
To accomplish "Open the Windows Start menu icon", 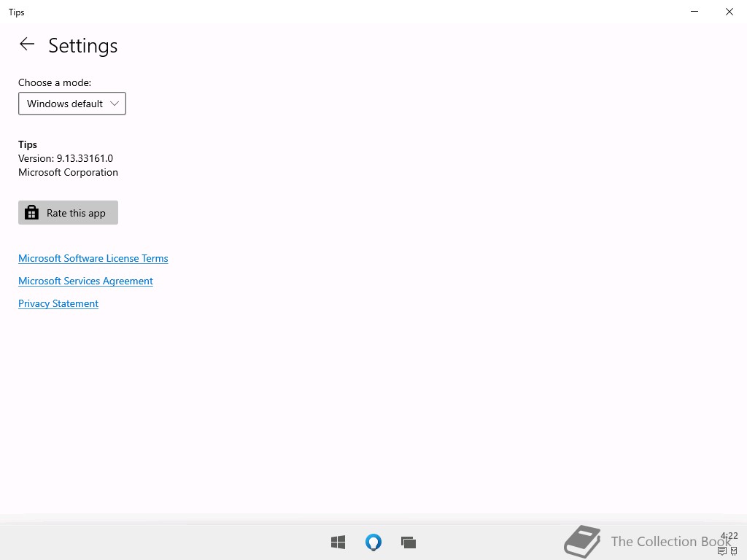I will (x=338, y=542).
